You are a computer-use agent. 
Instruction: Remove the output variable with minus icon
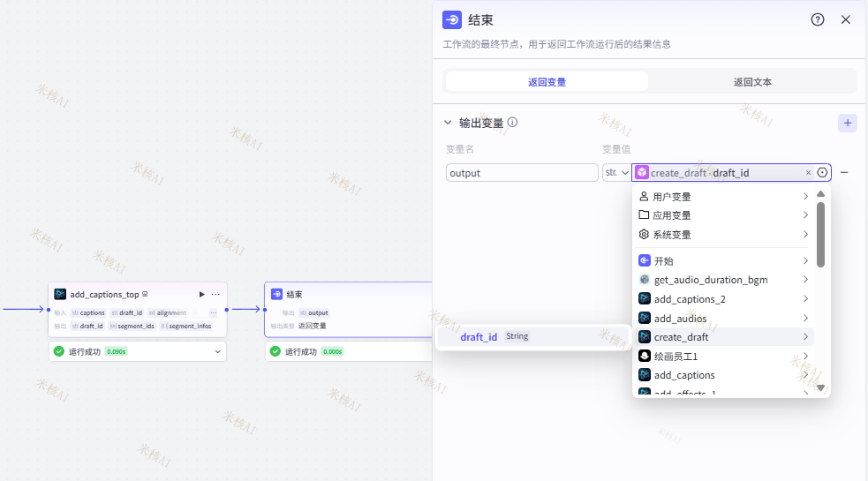point(844,173)
